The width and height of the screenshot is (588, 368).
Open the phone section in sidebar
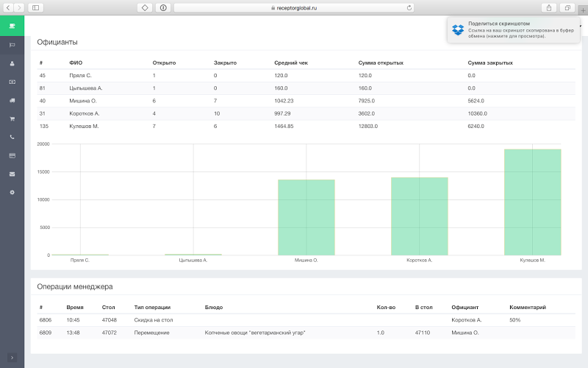(12, 137)
